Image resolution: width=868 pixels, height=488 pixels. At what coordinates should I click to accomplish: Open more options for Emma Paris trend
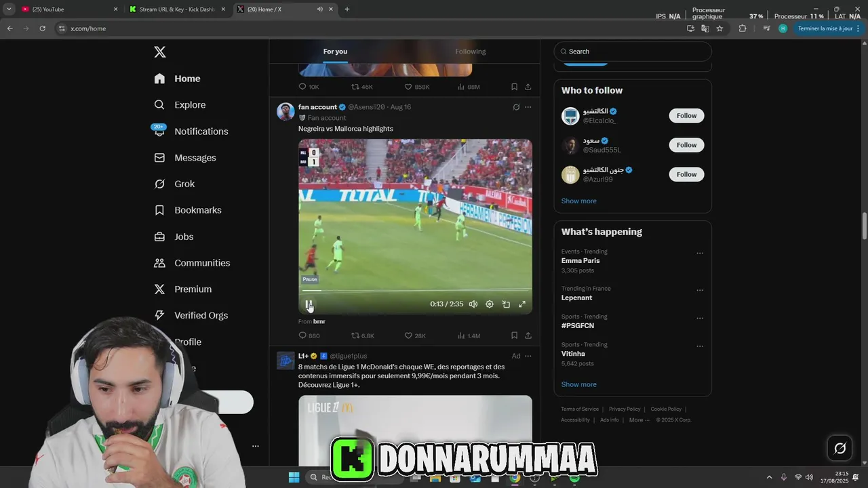click(700, 253)
